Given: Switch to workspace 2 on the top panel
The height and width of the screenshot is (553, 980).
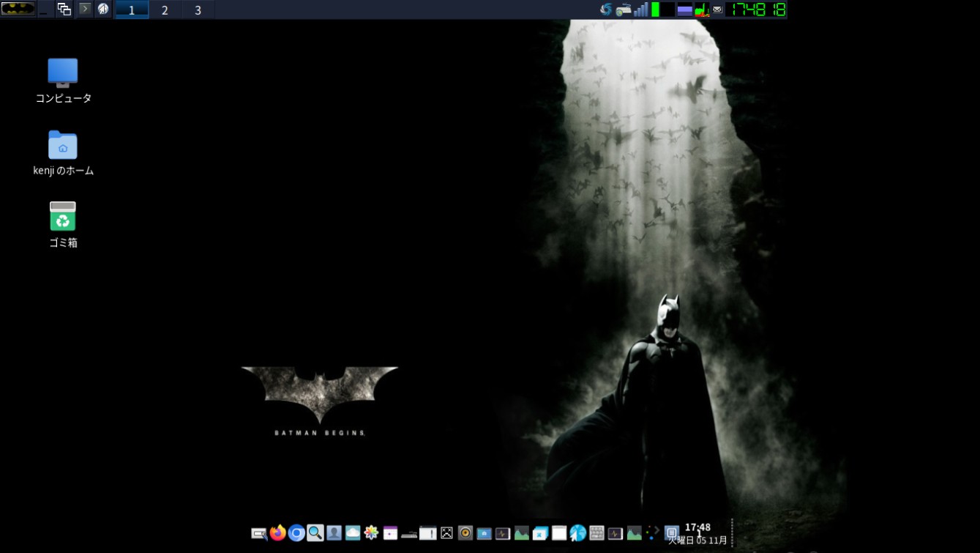Looking at the screenshot, I should click(164, 10).
